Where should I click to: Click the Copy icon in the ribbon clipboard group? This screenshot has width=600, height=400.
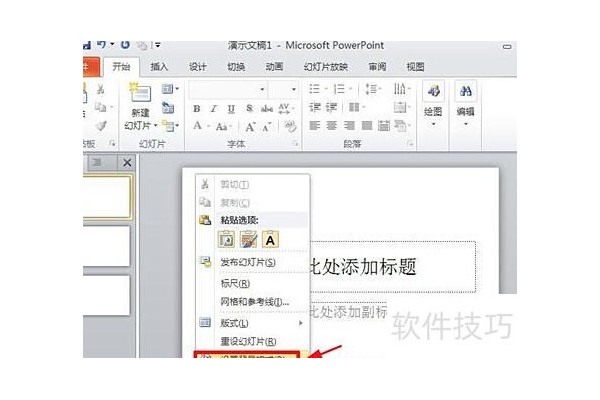click(x=100, y=108)
